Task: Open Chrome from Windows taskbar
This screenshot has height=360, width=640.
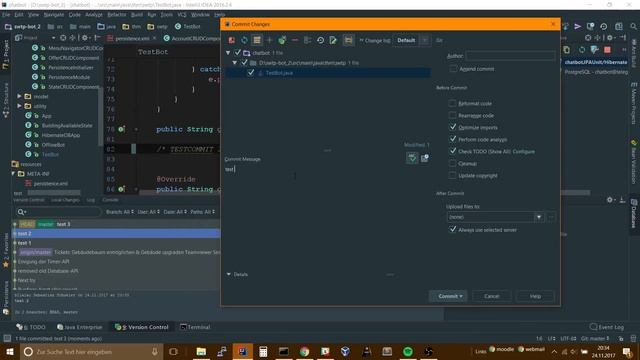Action: click(x=304, y=351)
